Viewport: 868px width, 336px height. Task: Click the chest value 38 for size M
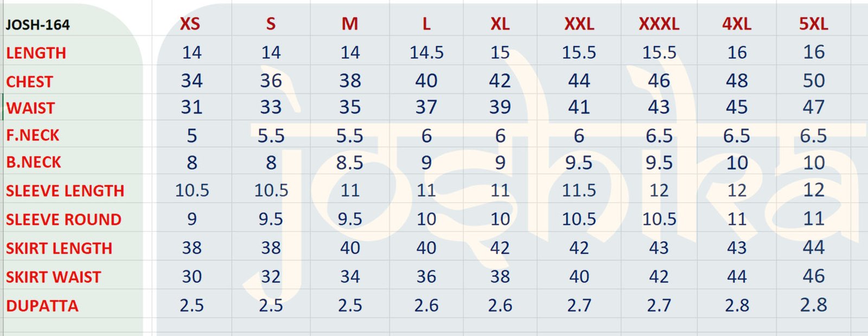click(350, 81)
